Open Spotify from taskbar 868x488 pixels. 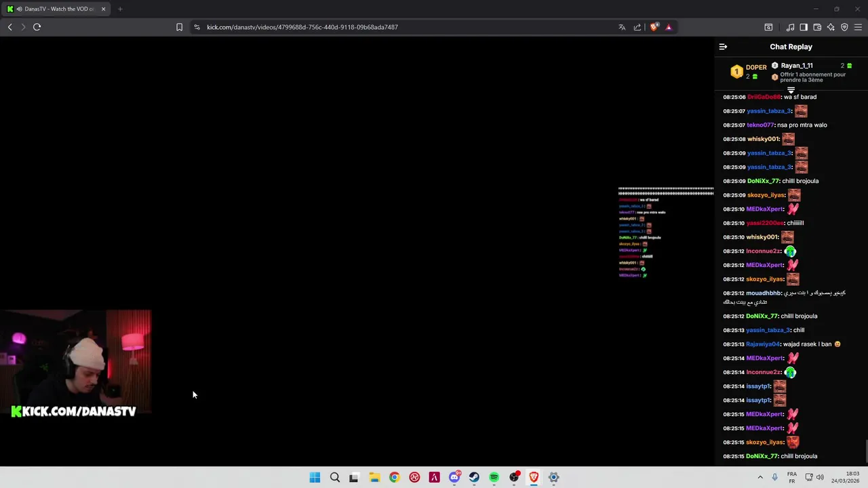coord(494,477)
